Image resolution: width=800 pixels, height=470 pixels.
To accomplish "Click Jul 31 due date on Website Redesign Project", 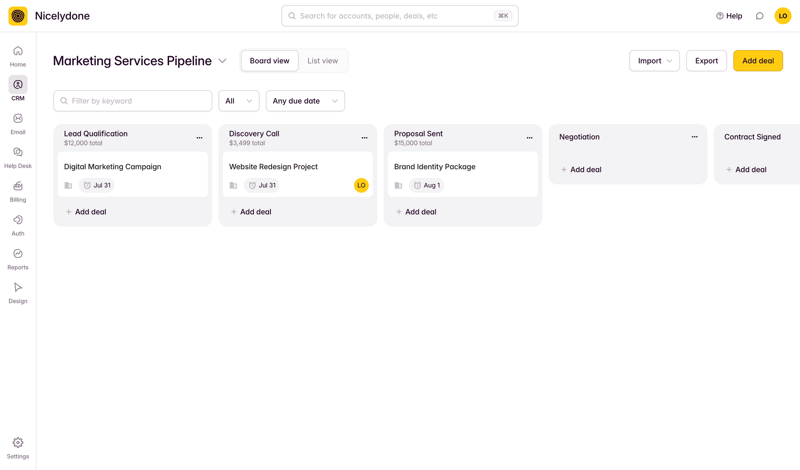I will (x=262, y=185).
